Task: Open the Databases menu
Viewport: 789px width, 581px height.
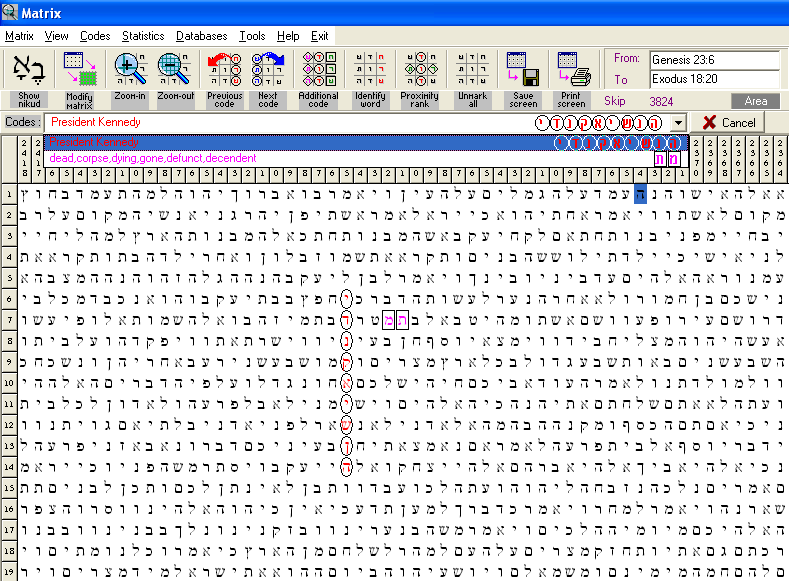Action: (x=201, y=36)
